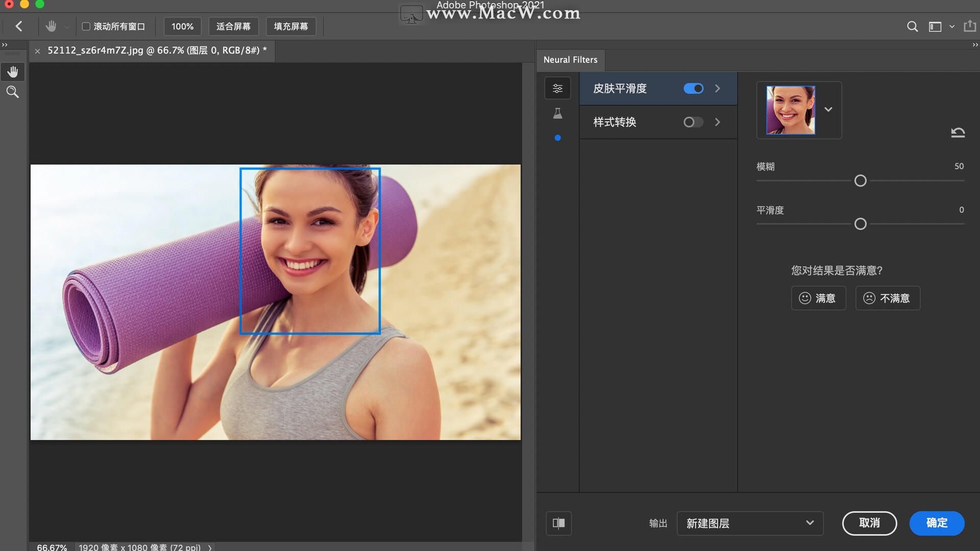Image resolution: width=980 pixels, height=551 pixels.
Task: Disable the 皮肤平滑度 filter toggle
Action: [693, 88]
